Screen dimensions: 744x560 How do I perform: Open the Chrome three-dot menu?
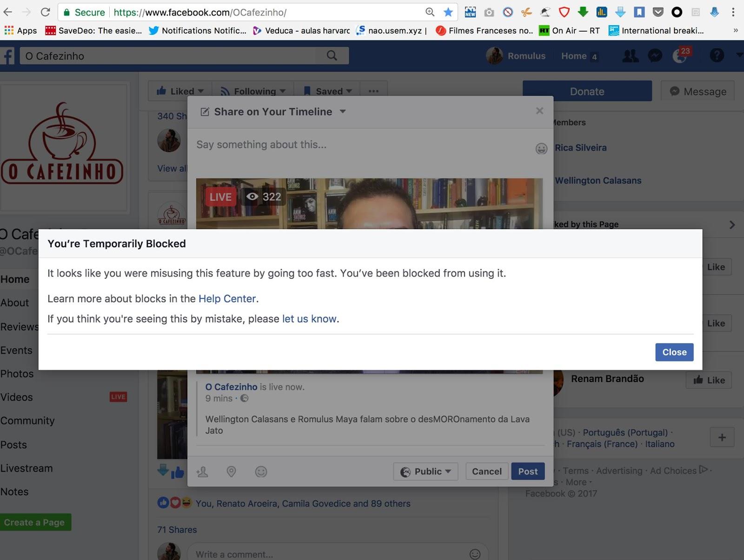[x=733, y=12]
